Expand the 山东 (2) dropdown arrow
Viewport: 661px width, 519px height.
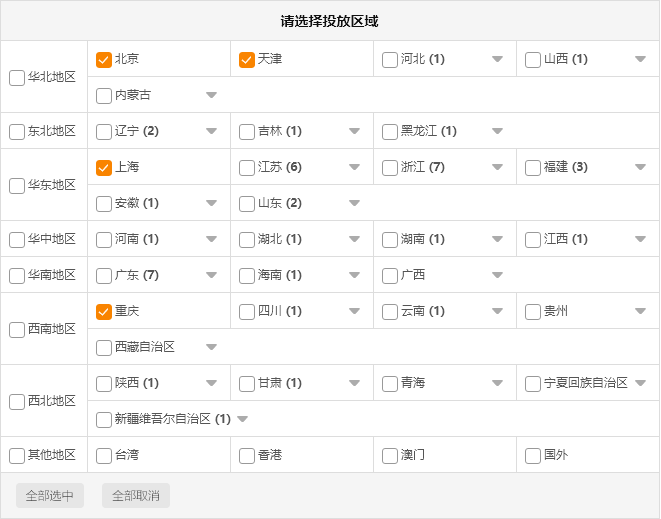coord(355,203)
